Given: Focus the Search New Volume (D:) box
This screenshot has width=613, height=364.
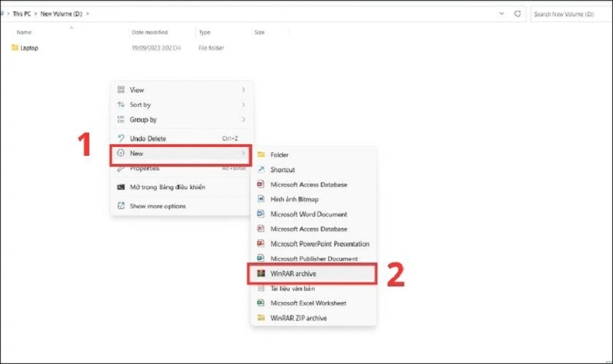Looking at the screenshot, I should click(571, 14).
